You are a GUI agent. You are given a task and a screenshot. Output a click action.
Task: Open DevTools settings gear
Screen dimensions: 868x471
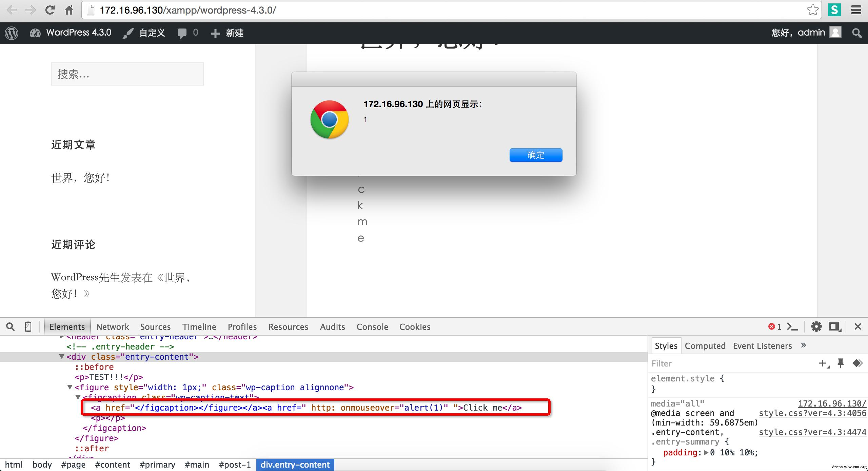click(816, 326)
